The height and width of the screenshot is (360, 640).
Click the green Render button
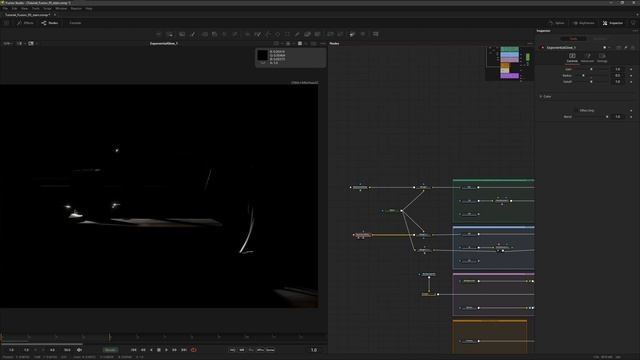coord(110,350)
